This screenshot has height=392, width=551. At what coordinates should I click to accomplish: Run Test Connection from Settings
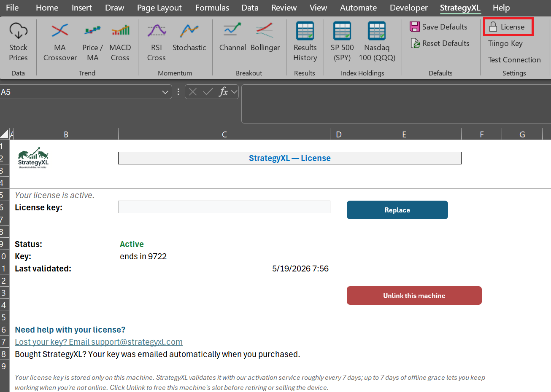click(514, 60)
